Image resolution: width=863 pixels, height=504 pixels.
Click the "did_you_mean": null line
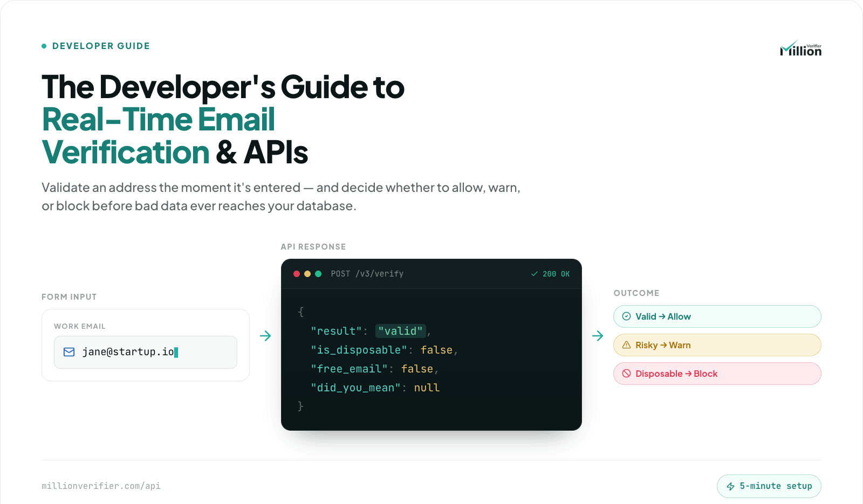coord(375,388)
